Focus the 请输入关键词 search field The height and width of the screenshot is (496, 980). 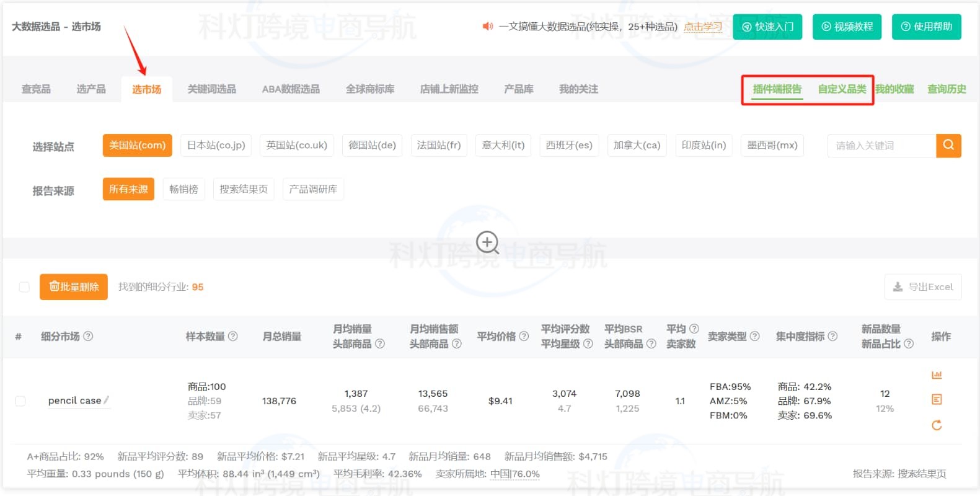coord(881,146)
